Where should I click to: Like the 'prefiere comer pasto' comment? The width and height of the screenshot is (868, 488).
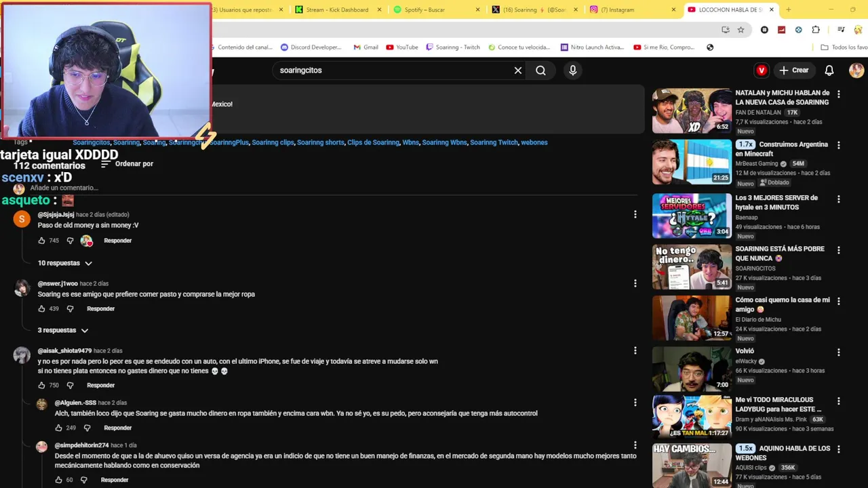(41, 309)
